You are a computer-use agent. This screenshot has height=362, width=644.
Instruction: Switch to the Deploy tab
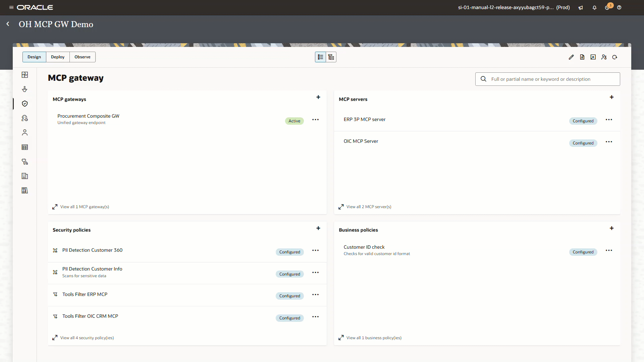[x=58, y=57]
